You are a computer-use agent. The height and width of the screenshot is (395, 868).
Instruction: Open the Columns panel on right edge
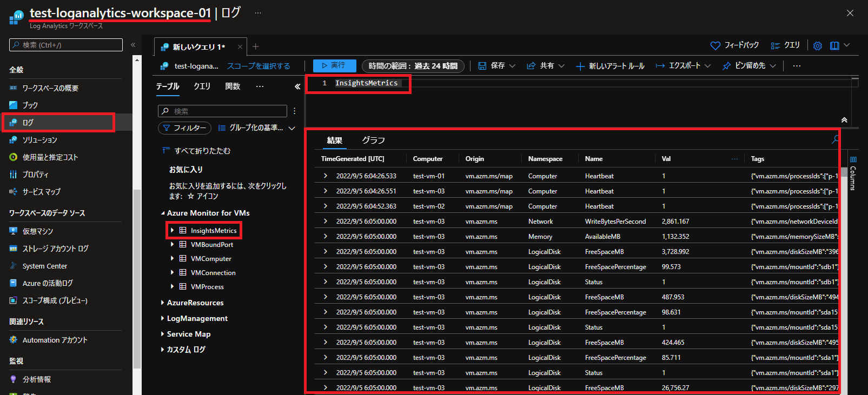[853, 173]
